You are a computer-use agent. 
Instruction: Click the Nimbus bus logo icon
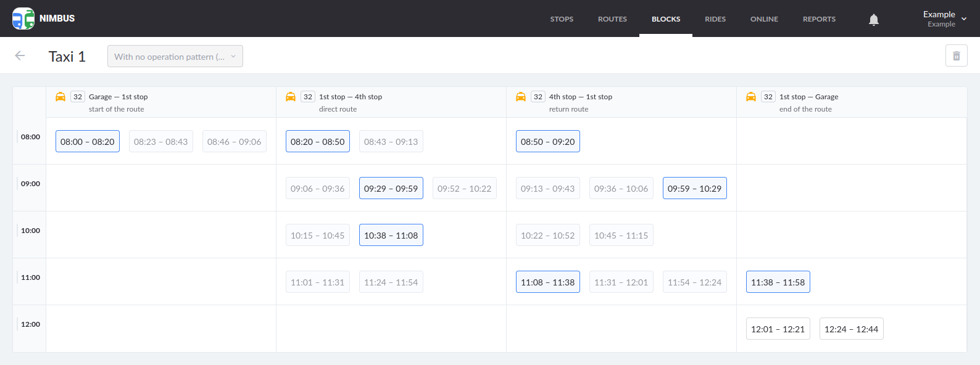(23, 18)
